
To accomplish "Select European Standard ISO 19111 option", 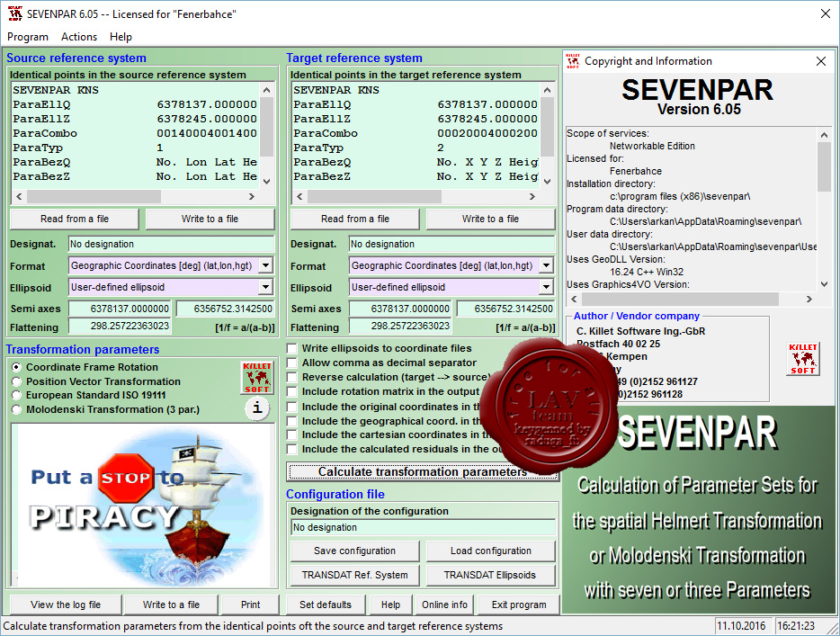I will pyautogui.click(x=16, y=396).
